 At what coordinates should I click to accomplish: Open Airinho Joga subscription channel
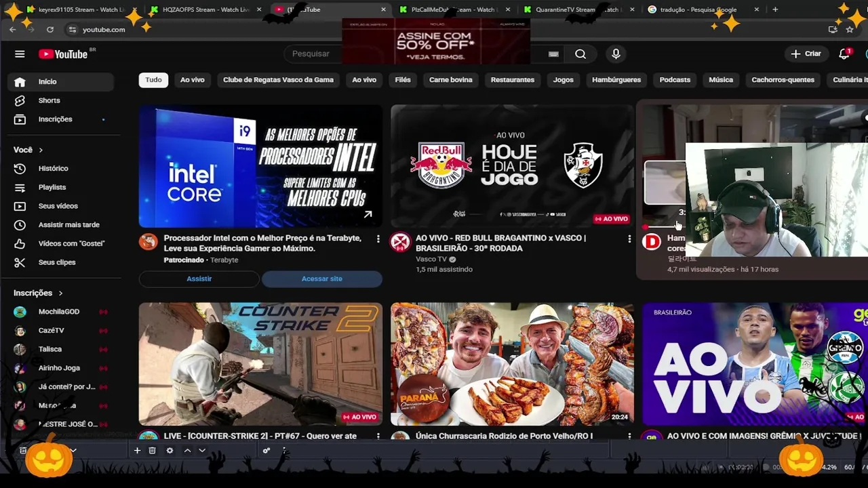(x=60, y=368)
